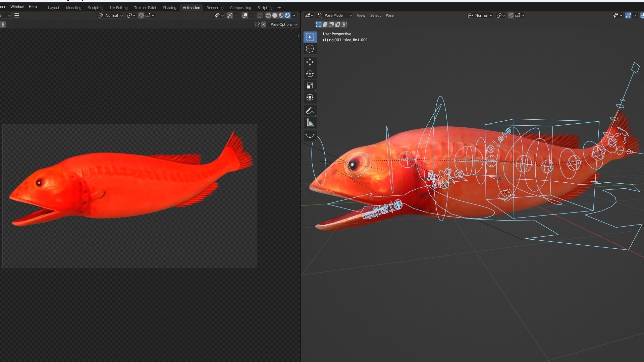Viewport: 644px width, 362px height.
Task: Add a new workspace with plus button
Action: pos(279,8)
